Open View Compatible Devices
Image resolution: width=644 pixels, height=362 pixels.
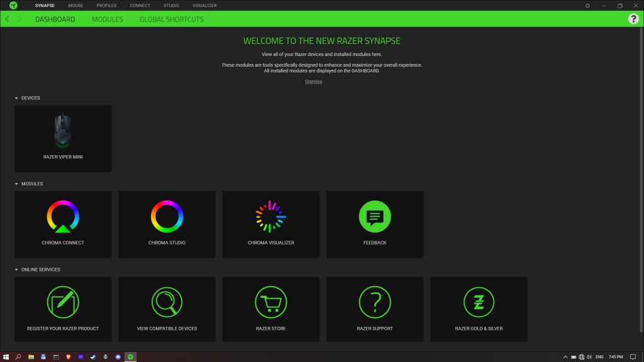167,302
